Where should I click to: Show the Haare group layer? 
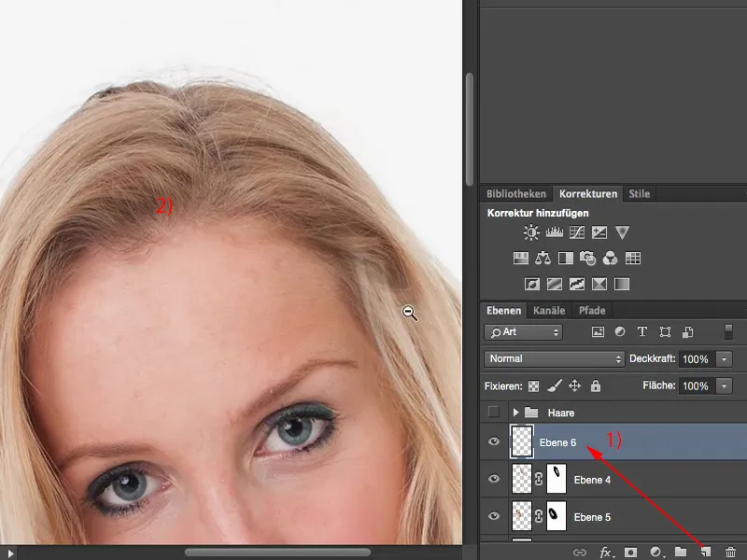[494, 412]
